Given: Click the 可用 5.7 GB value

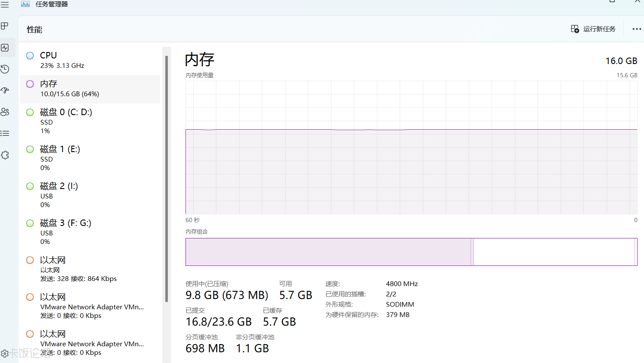Looking at the screenshot, I should point(295,295).
